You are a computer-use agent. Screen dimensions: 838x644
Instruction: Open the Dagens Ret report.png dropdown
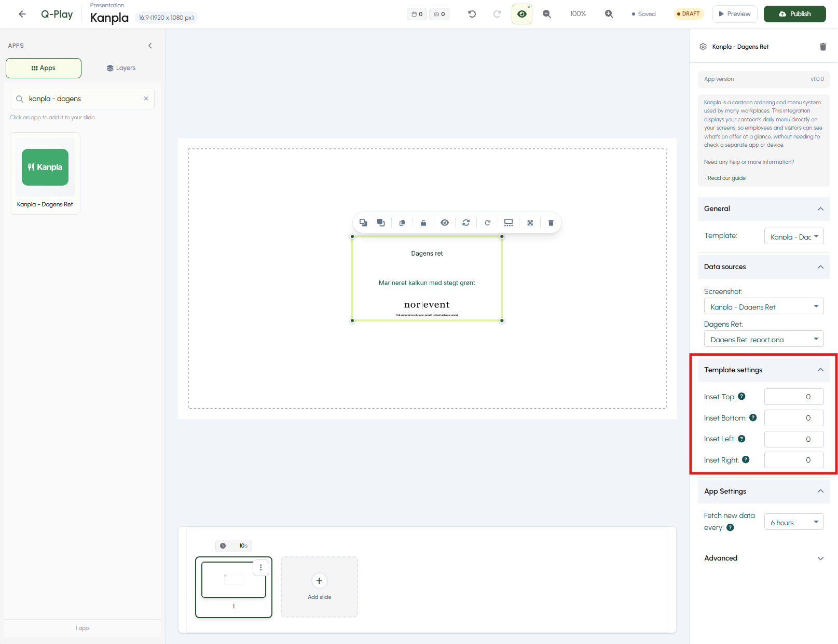[764, 339]
